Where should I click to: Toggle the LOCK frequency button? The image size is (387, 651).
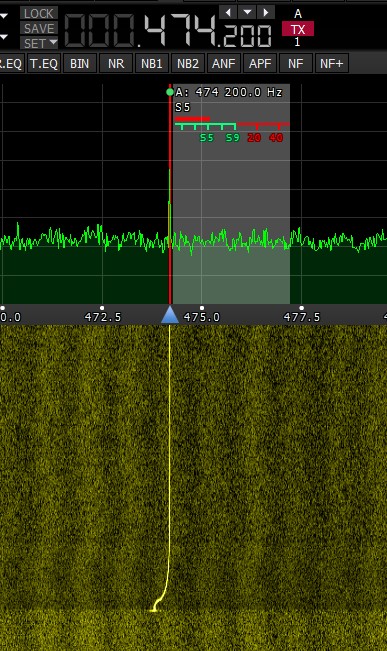[39, 13]
